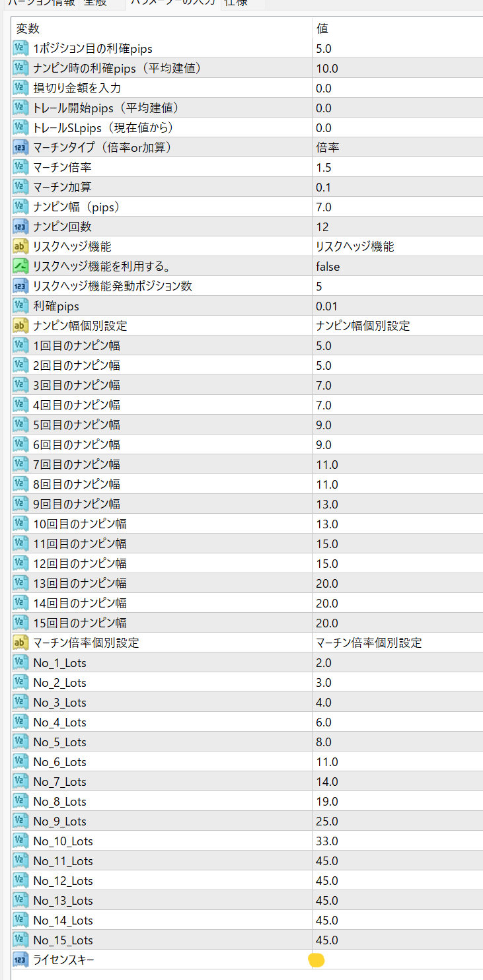Click the string icon beside リスクヘッジ機能
Screen dimensions: 483x980
coord(20,246)
